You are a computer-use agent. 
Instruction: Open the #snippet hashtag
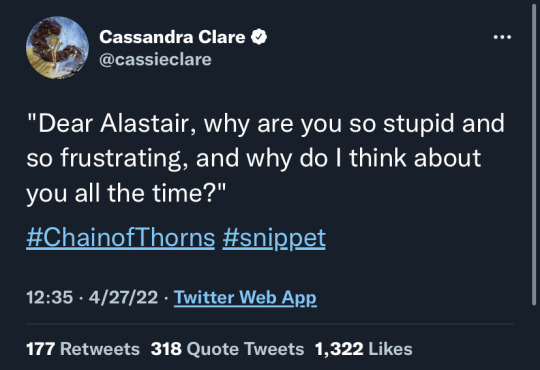pos(274,238)
